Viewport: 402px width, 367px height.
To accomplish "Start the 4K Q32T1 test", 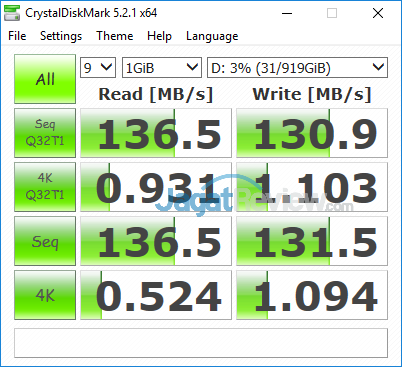I will [x=45, y=187].
